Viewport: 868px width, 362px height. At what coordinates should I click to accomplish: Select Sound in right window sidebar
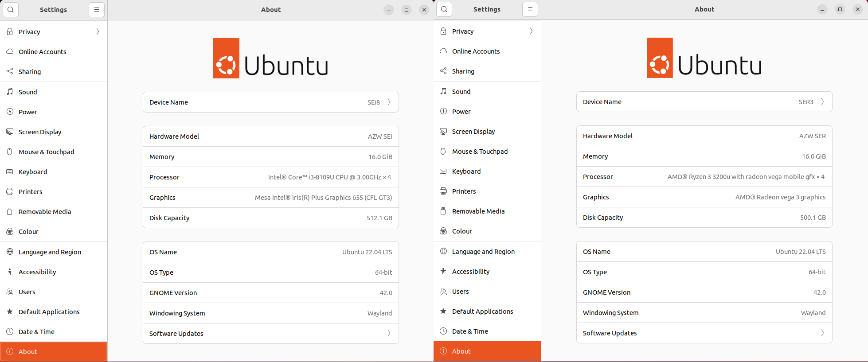[487, 92]
